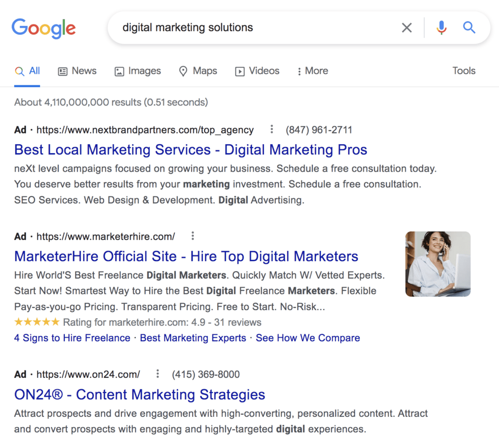Viewport: 499px width, 448px height.
Task: Click the Images tab picture icon
Action: point(119,71)
